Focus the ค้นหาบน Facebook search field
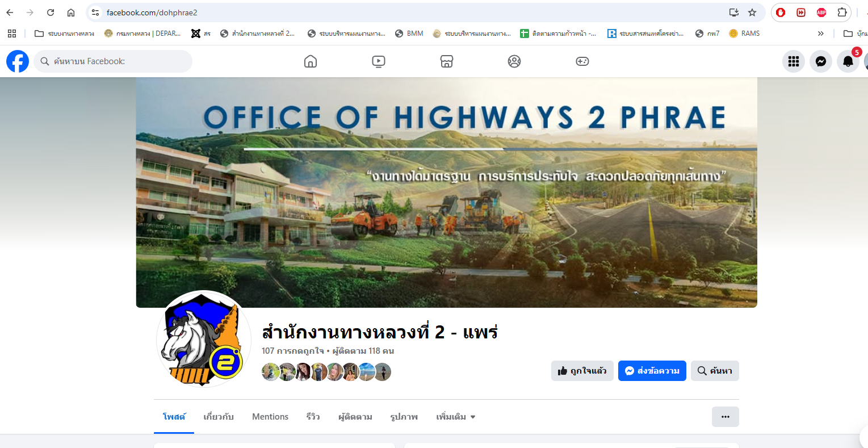Screen dimensions: 868x448 (113, 61)
